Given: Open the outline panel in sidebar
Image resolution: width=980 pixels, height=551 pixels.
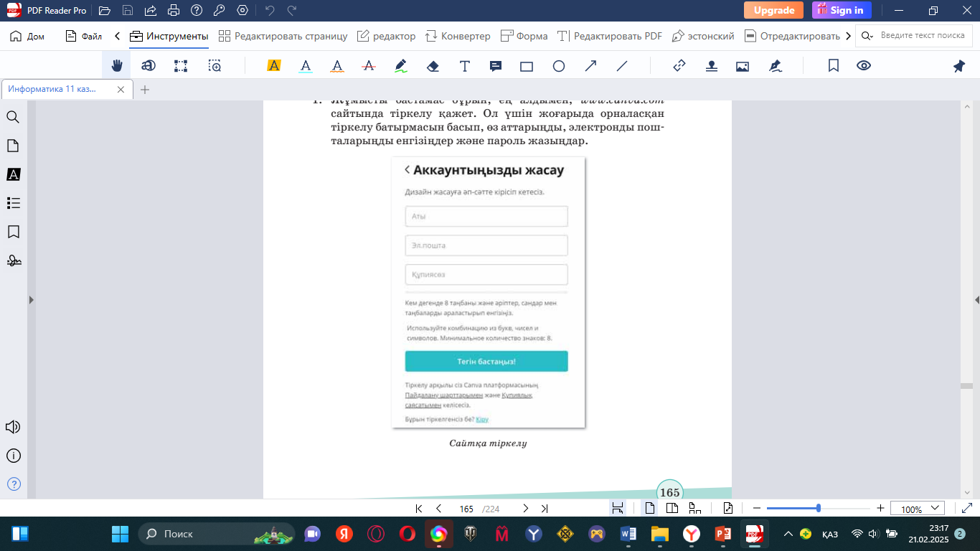Looking at the screenshot, I should click(13, 203).
